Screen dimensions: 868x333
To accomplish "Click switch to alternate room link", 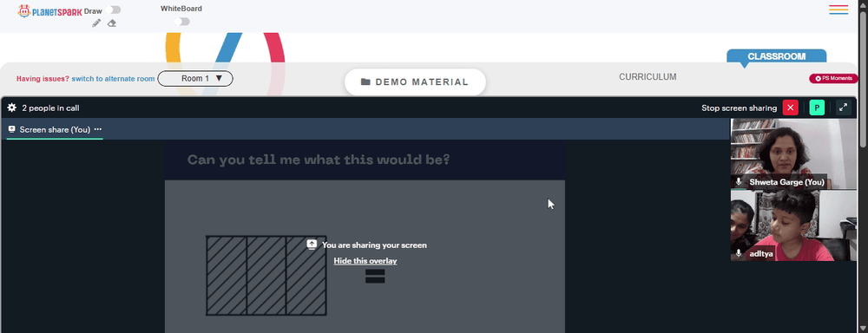I will click(x=113, y=79).
